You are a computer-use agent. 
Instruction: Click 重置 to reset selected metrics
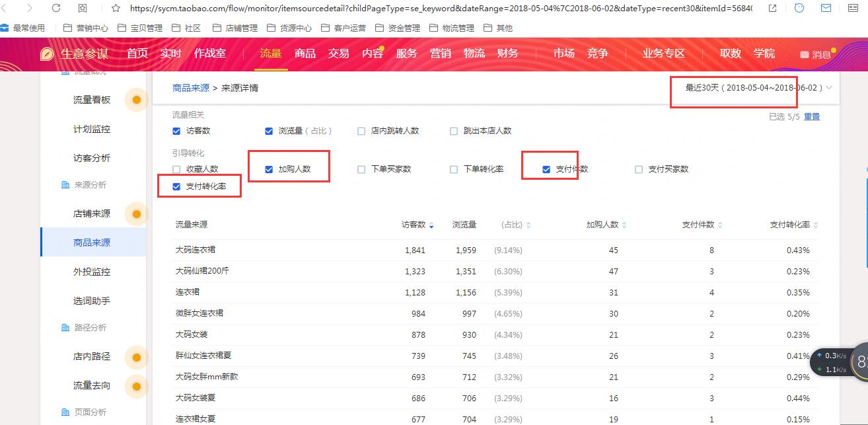point(812,116)
